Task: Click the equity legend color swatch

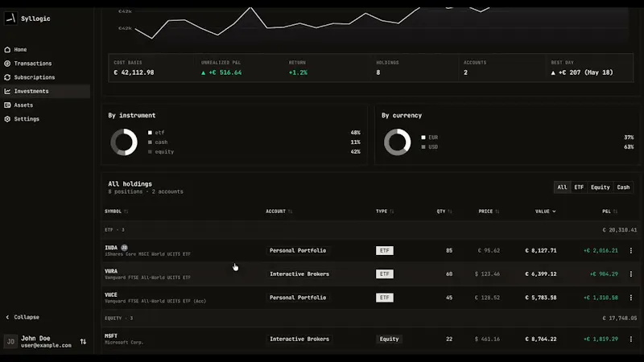Action: (150, 152)
